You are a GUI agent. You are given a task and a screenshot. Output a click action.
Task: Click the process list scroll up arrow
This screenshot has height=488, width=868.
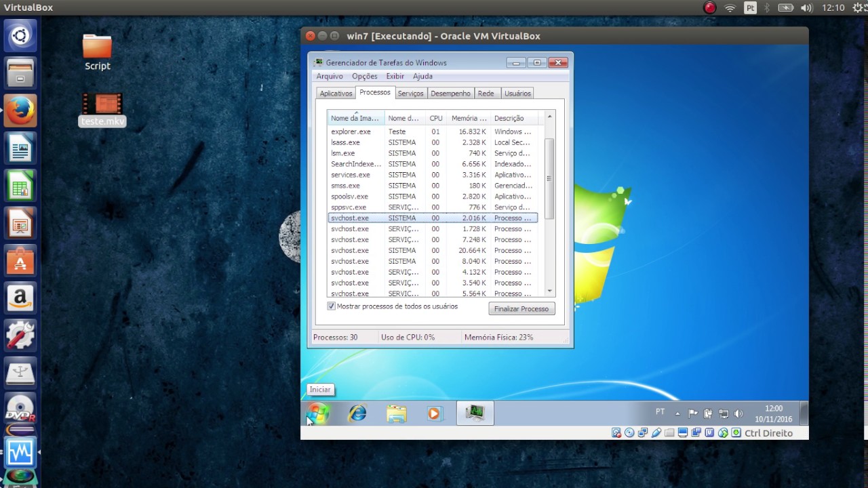pyautogui.click(x=549, y=117)
